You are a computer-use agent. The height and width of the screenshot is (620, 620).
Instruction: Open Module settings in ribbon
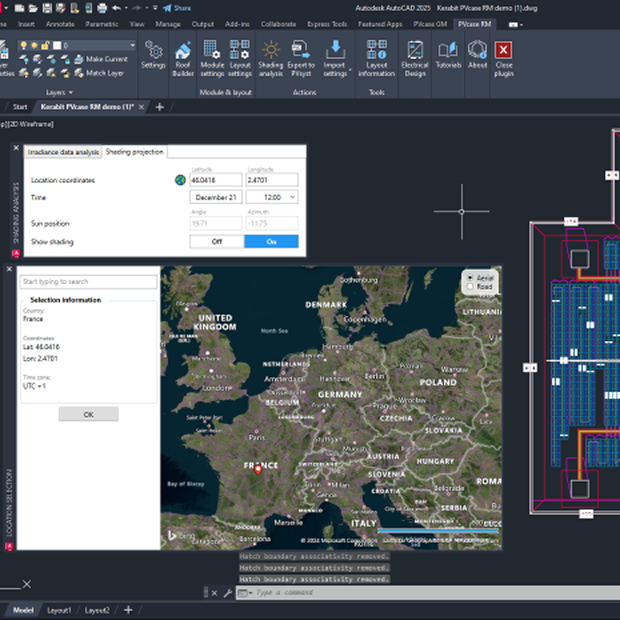pos(213,56)
